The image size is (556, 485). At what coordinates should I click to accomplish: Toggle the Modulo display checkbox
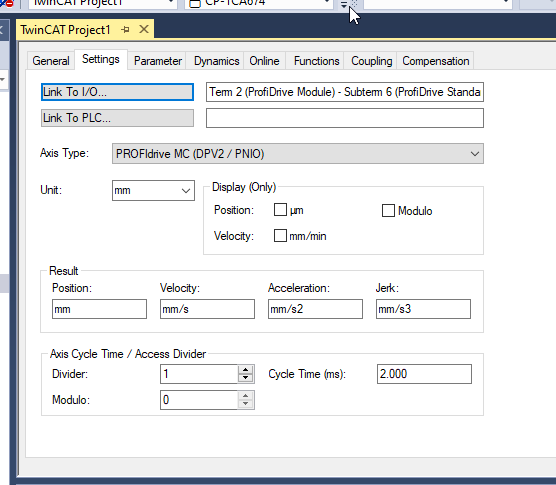[x=388, y=210]
